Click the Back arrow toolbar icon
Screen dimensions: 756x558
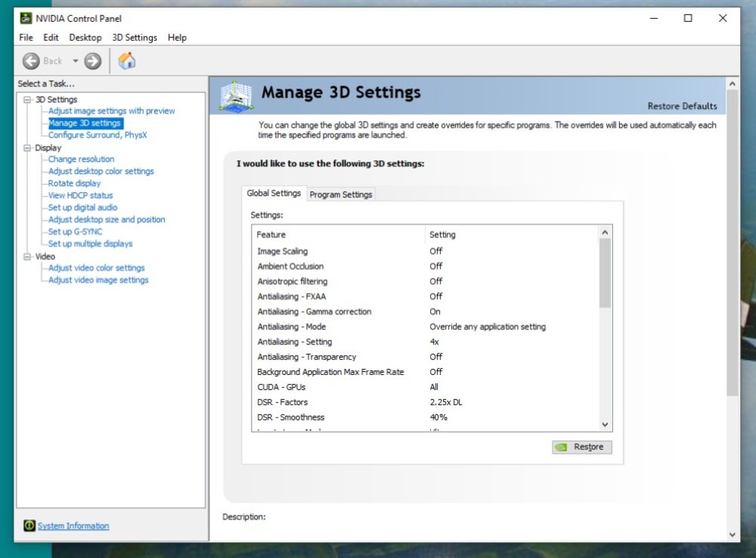[x=31, y=61]
